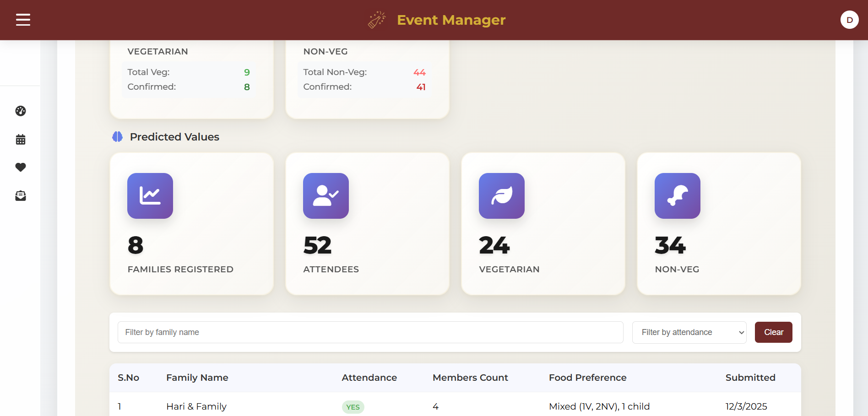Click the Families Registered chart icon
The width and height of the screenshot is (868, 416).
pos(150,196)
